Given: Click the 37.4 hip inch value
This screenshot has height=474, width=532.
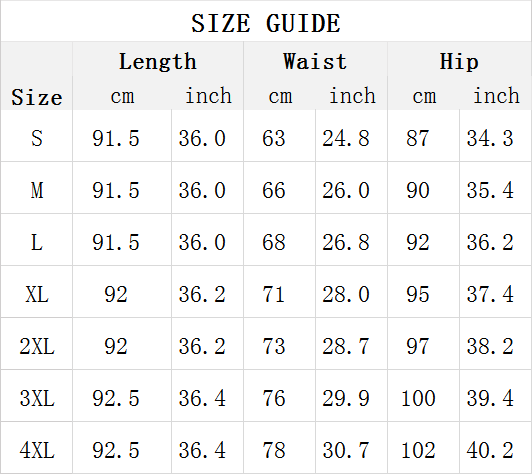Looking at the screenshot, I should [x=490, y=294].
